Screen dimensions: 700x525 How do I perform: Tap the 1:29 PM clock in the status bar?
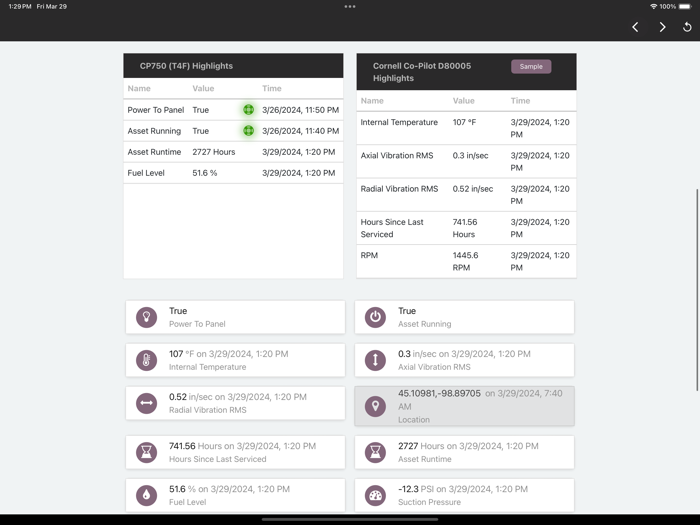coord(20,6)
